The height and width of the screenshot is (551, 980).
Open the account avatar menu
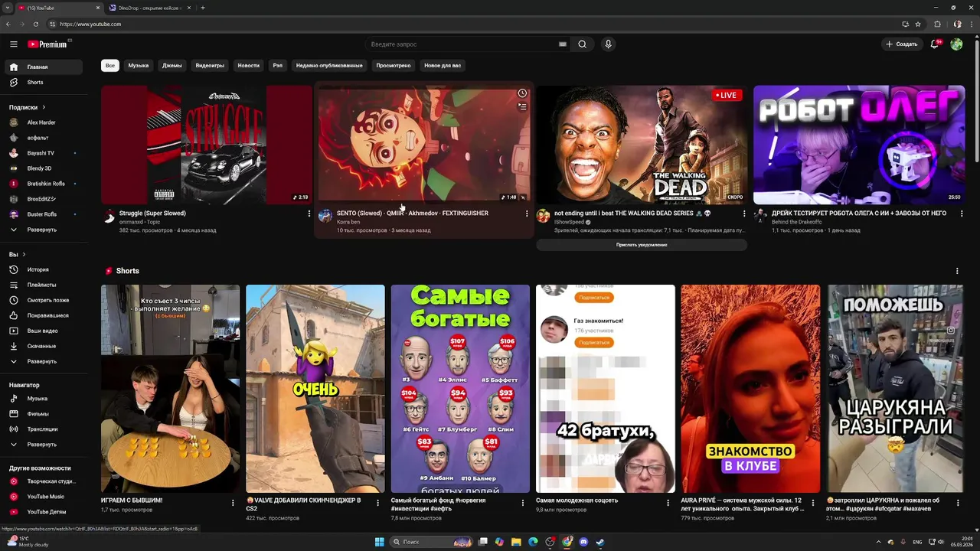tap(956, 44)
